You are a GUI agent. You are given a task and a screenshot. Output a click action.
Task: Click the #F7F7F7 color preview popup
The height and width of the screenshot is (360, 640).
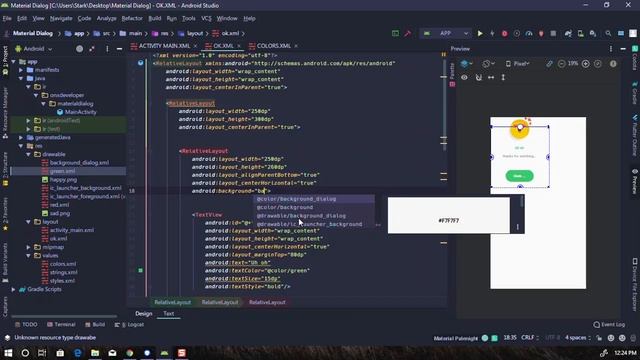[449, 216]
